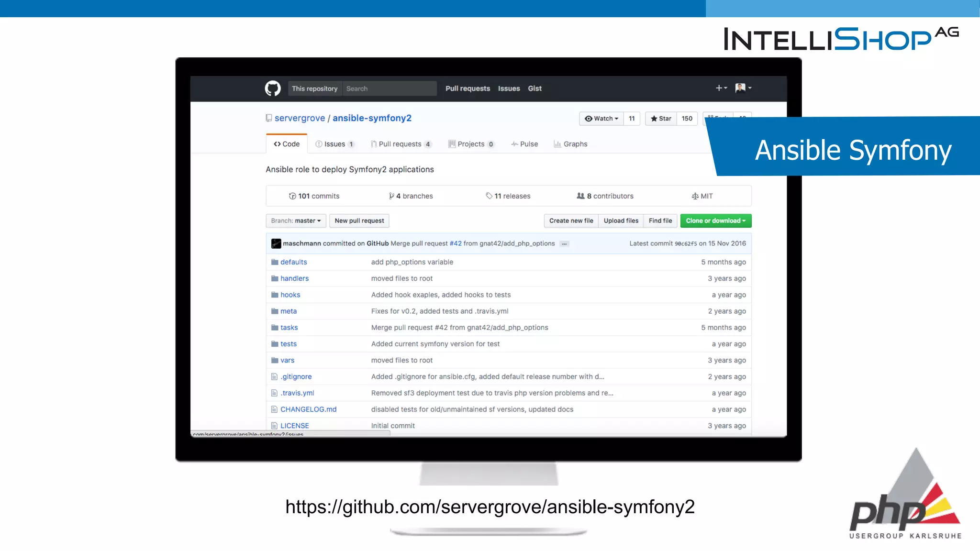Viewport: 980px width, 551px height.
Task: Click the repository book icon beside servergrove
Action: (x=269, y=118)
